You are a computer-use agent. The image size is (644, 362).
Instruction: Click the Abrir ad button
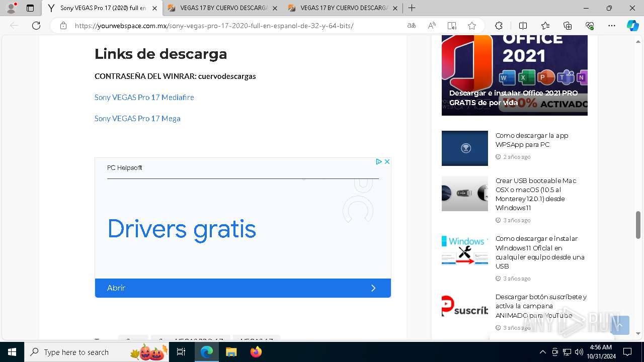tap(243, 288)
